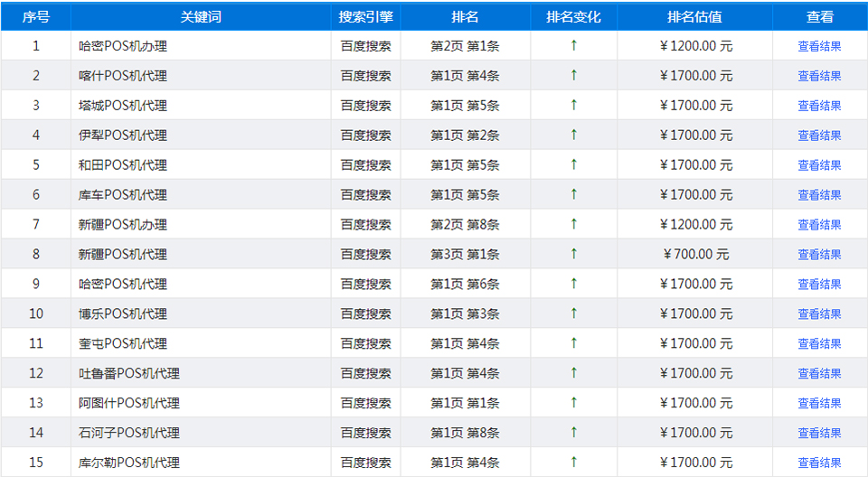Click the 排名估值 column header
The image size is (868, 477).
(x=694, y=17)
